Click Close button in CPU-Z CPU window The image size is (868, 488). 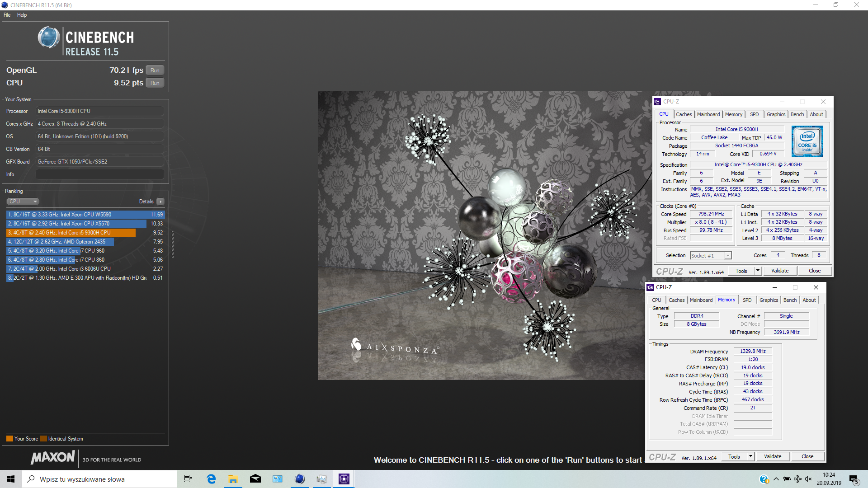point(815,271)
